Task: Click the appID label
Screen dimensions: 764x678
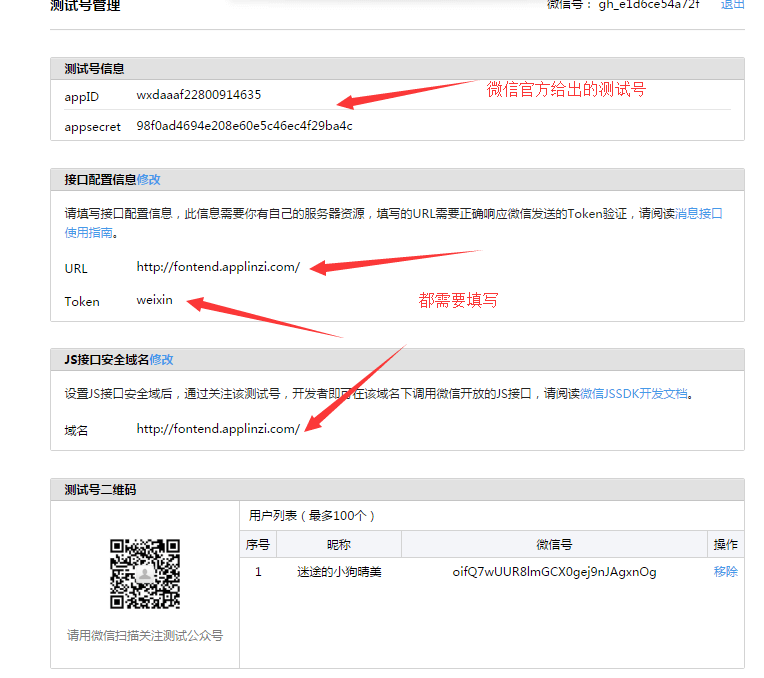Action: click(81, 97)
